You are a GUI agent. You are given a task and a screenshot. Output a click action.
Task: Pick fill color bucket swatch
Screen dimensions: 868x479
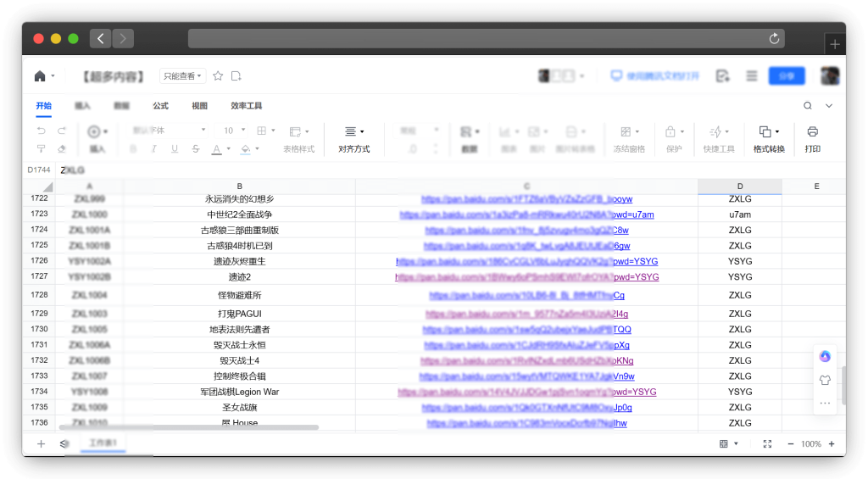tap(246, 149)
